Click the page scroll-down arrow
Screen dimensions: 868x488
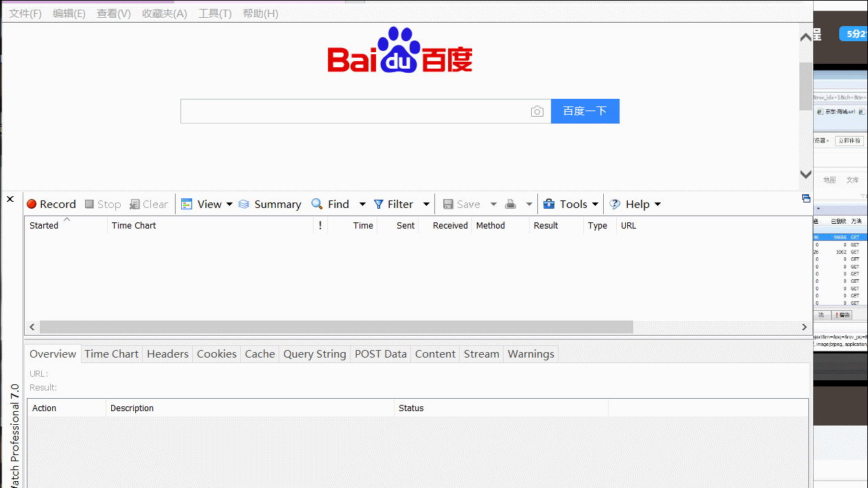(806, 174)
